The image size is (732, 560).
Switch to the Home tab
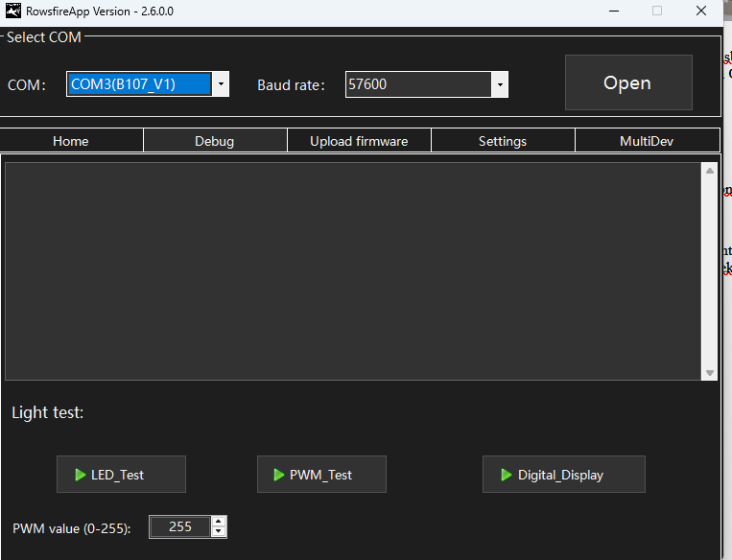click(71, 141)
